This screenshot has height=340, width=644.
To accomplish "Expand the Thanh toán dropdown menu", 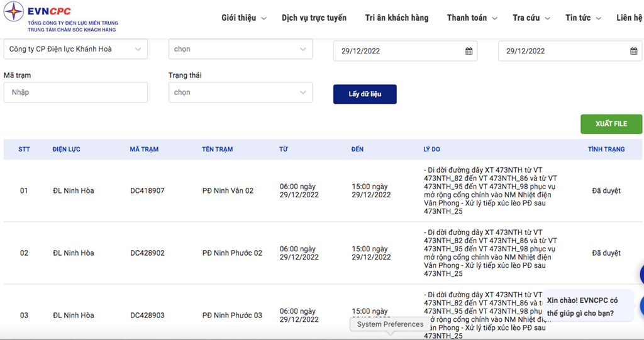I will click(472, 18).
